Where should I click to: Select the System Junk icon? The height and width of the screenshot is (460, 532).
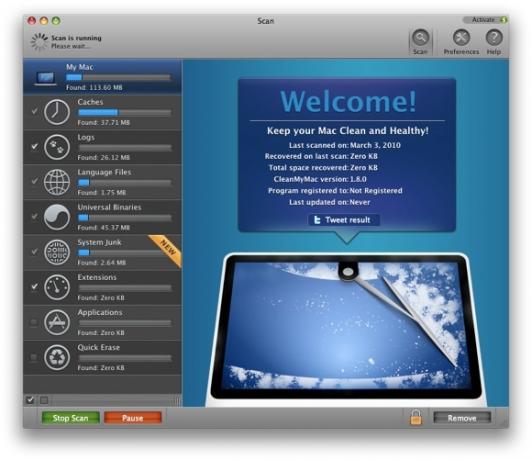pos(57,252)
